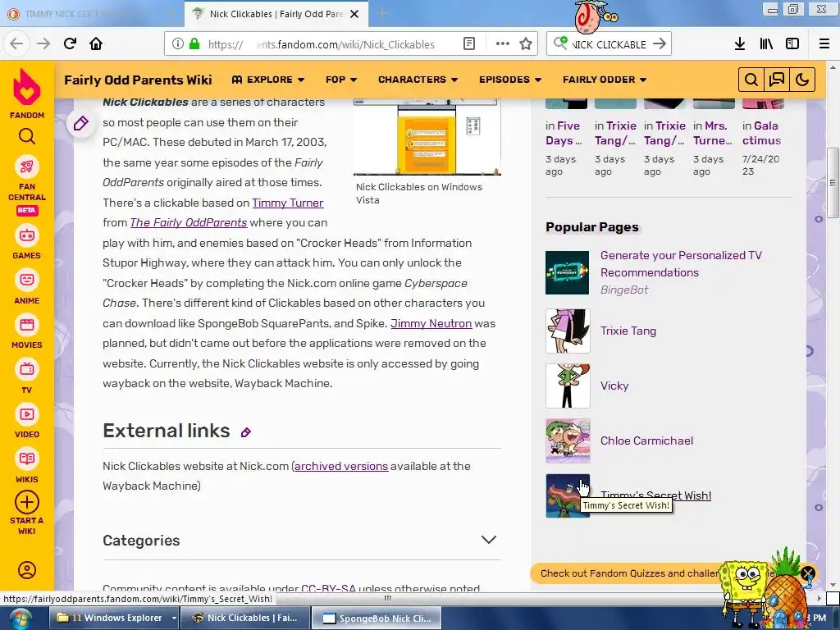The height and width of the screenshot is (630, 840).
Task: Click the browser forward arrow
Action: [x=43, y=44]
